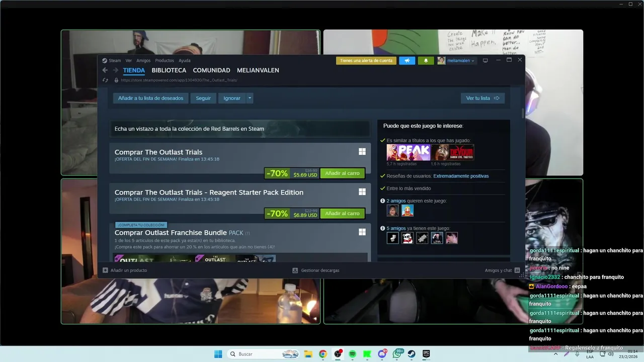
Task: Go forward with Steam's right arrow
Action: coord(116,70)
